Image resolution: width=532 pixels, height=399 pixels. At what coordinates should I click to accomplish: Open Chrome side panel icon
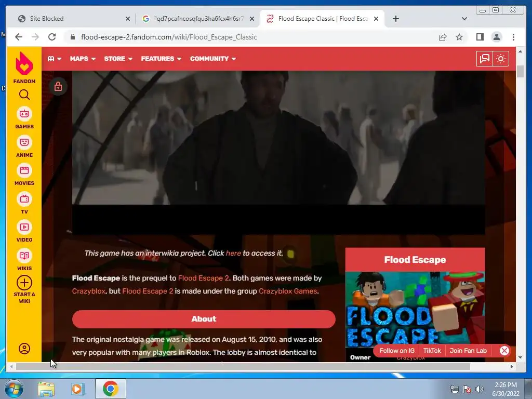[480, 37]
